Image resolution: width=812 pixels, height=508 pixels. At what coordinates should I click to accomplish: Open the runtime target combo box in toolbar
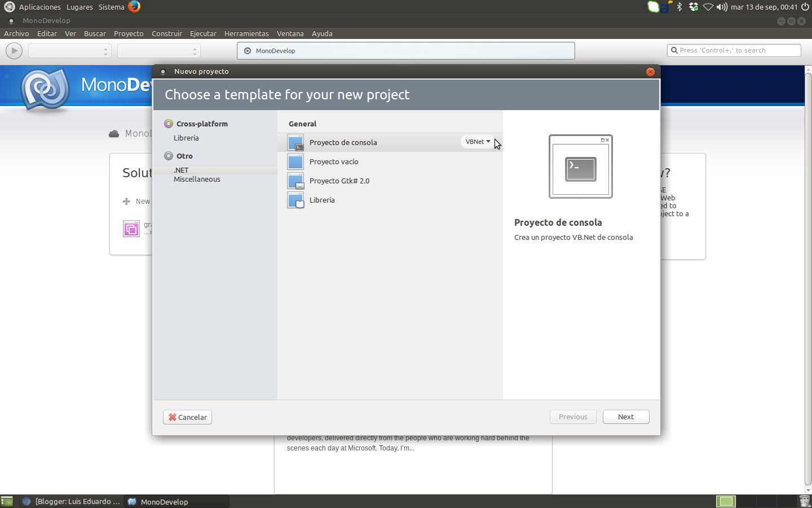point(159,51)
